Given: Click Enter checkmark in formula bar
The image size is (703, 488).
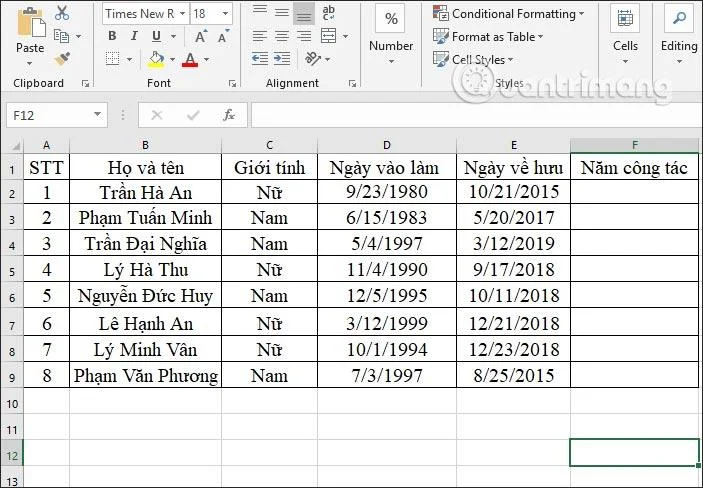Looking at the screenshot, I should [193, 116].
